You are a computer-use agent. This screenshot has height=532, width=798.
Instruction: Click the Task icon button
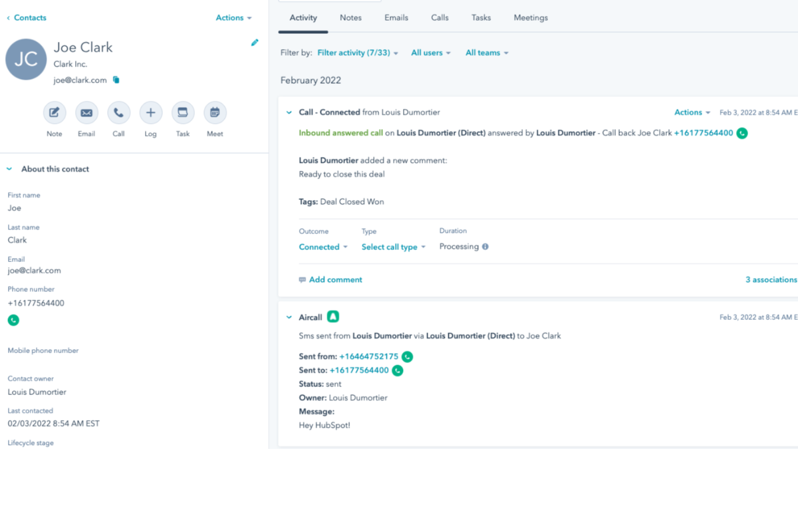[183, 113]
